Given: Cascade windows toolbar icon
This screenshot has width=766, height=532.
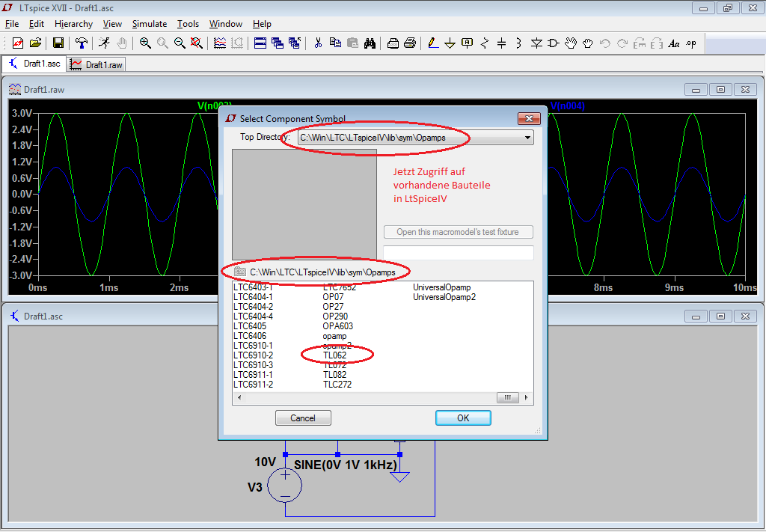Looking at the screenshot, I should tap(277, 43).
